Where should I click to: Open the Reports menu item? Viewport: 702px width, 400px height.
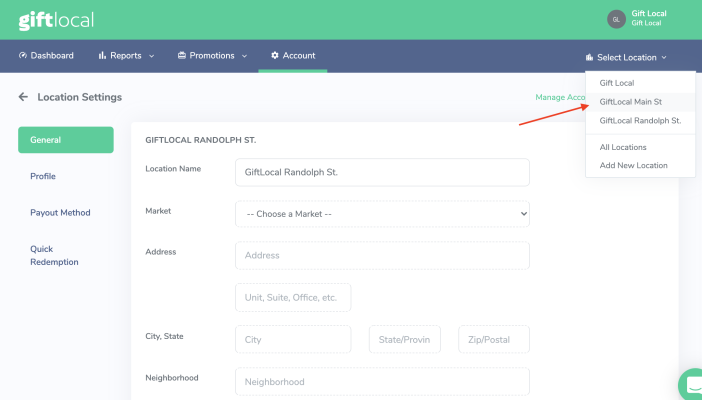coord(126,56)
